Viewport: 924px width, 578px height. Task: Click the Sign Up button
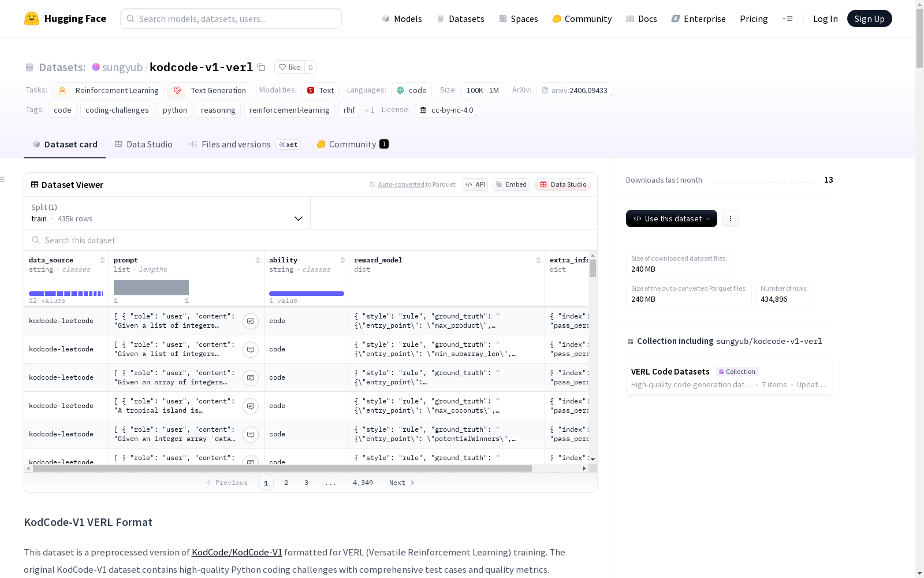click(x=870, y=18)
